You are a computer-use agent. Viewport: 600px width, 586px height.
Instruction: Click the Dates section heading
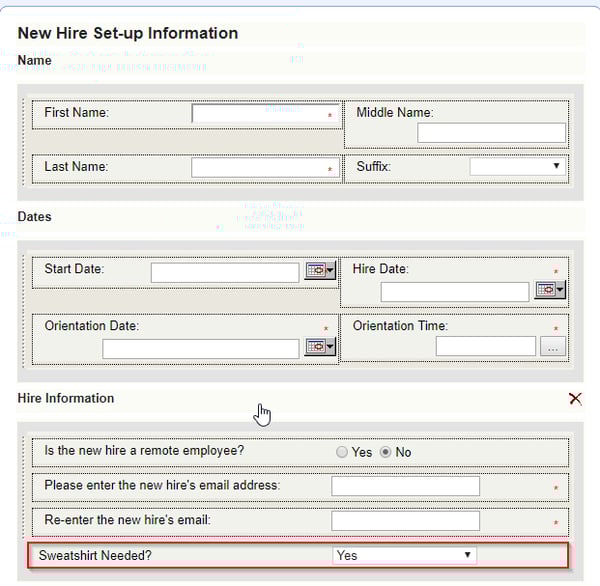(34, 216)
